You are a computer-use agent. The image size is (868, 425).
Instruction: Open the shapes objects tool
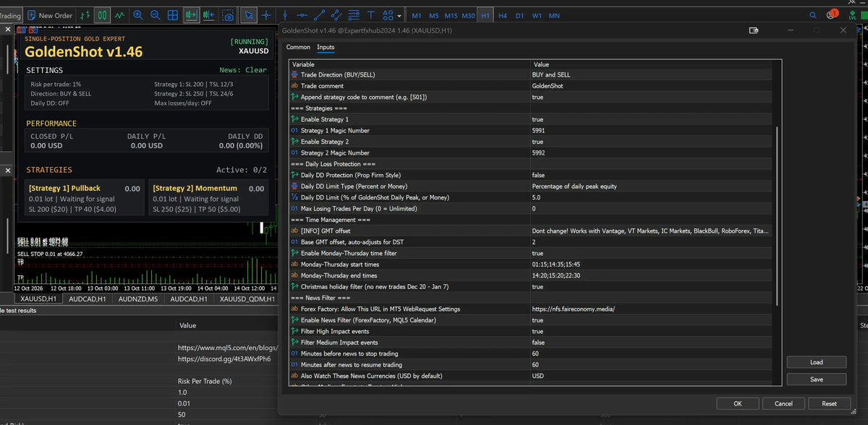coord(388,14)
